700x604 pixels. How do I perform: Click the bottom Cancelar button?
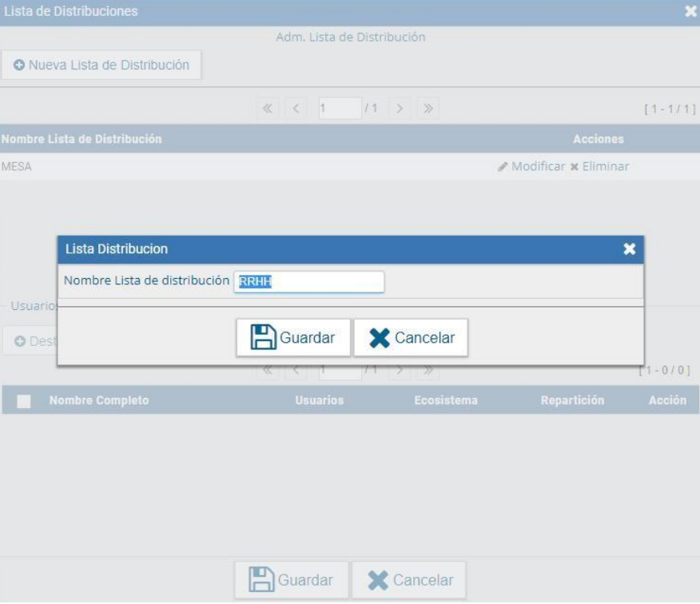tap(409, 581)
